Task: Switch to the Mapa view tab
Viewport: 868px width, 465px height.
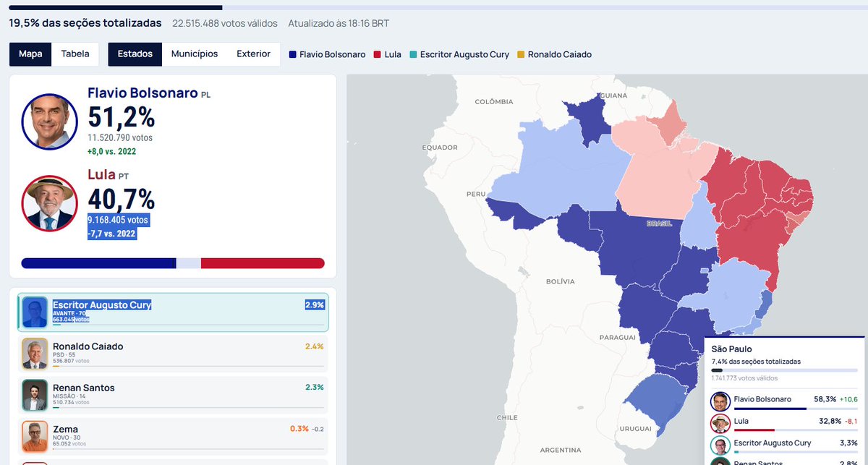Action: tap(30, 54)
